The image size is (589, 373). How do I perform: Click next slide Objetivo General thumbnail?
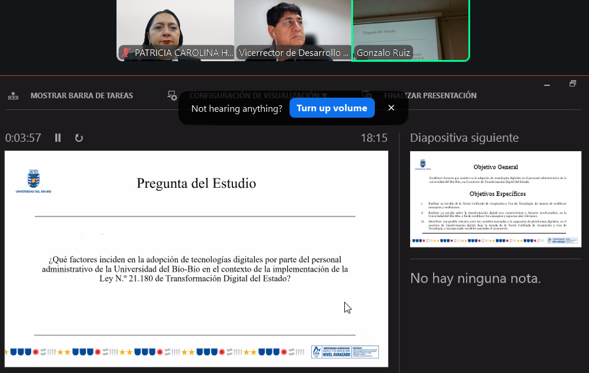[x=495, y=199]
